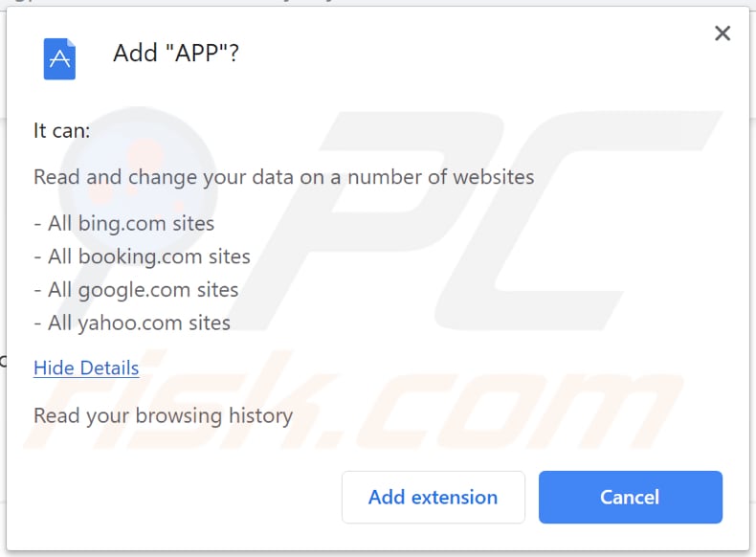Screen dimensions: 756x557
Task: Click the blue APP extension icon
Action: click(59, 58)
